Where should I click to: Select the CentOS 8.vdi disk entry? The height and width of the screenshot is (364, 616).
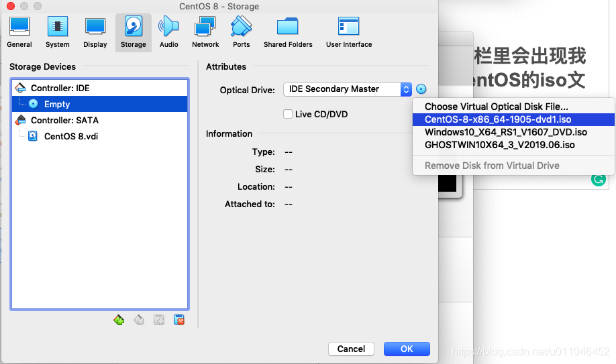tap(100, 136)
